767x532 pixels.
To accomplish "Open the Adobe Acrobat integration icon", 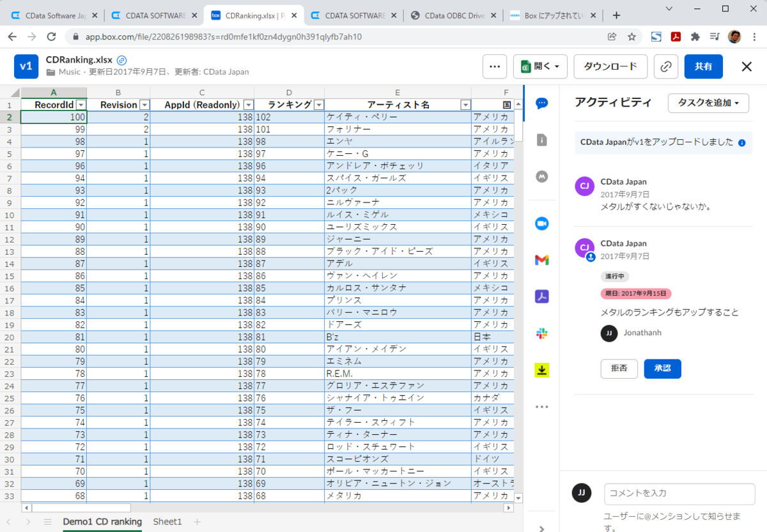I will (x=541, y=296).
